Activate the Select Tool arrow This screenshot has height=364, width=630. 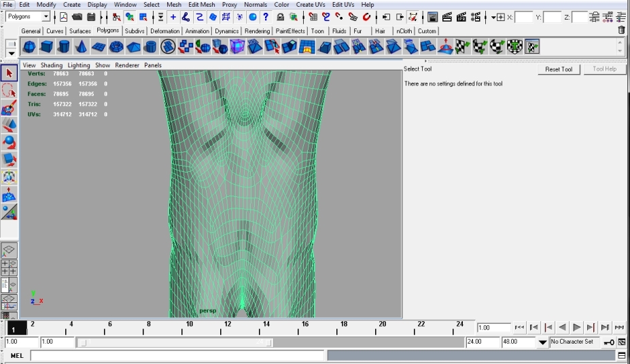coord(10,73)
